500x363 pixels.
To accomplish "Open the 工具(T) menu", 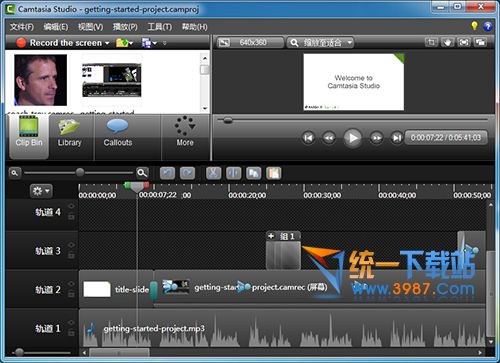I will (x=160, y=27).
